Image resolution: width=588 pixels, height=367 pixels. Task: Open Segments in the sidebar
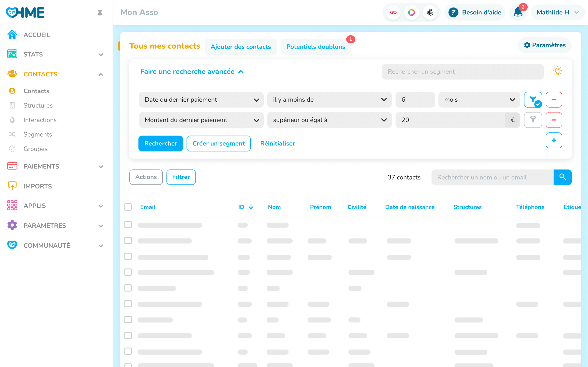pos(38,134)
